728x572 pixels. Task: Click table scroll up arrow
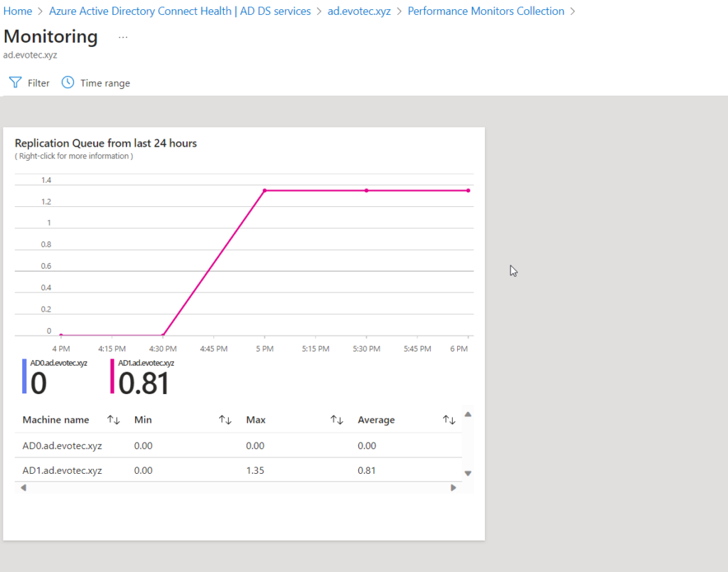[468, 414]
